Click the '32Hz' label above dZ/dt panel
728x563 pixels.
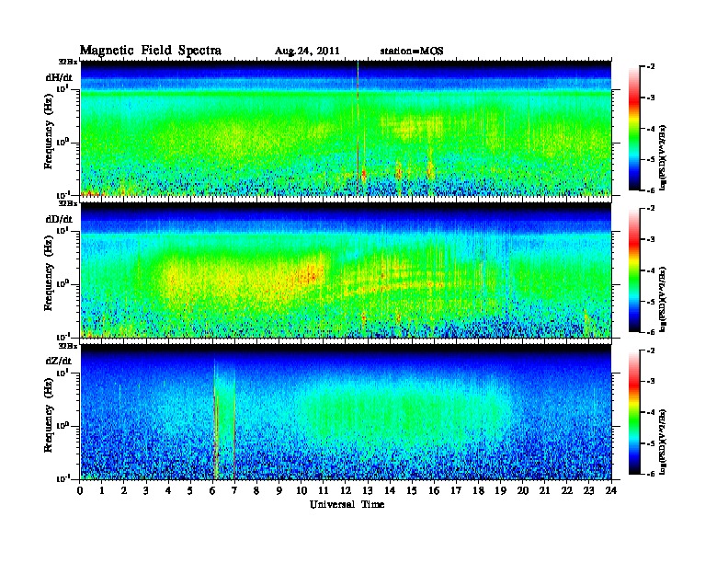(x=67, y=346)
